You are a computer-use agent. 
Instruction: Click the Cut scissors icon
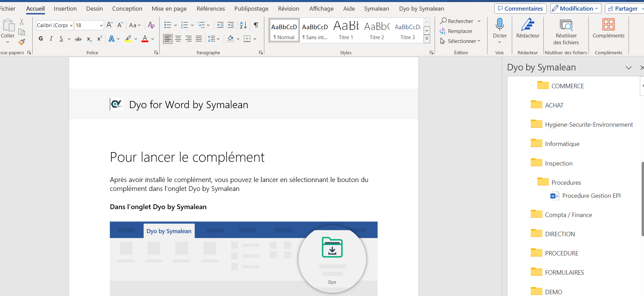pyautogui.click(x=22, y=22)
